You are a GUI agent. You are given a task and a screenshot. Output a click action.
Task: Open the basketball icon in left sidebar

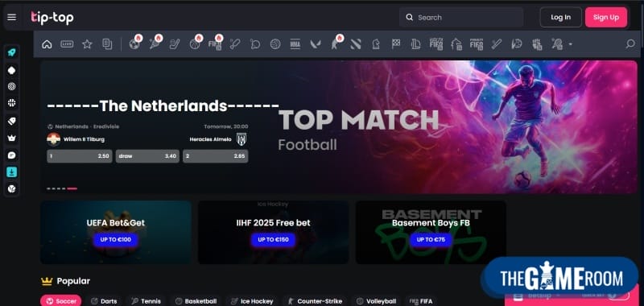coord(12,103)
